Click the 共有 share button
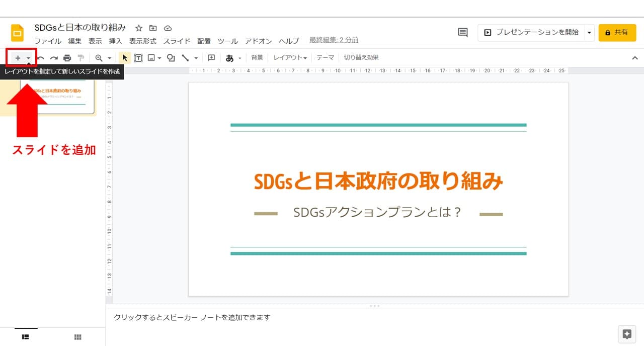Screen dimensions: 644x362 click(x=617, y=32)
